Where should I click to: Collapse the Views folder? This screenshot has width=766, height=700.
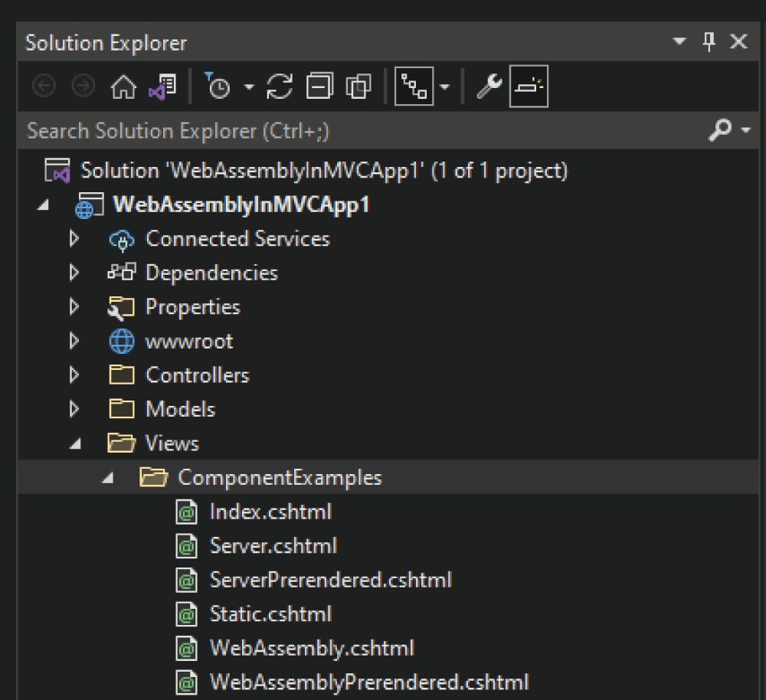coord(74,443)
